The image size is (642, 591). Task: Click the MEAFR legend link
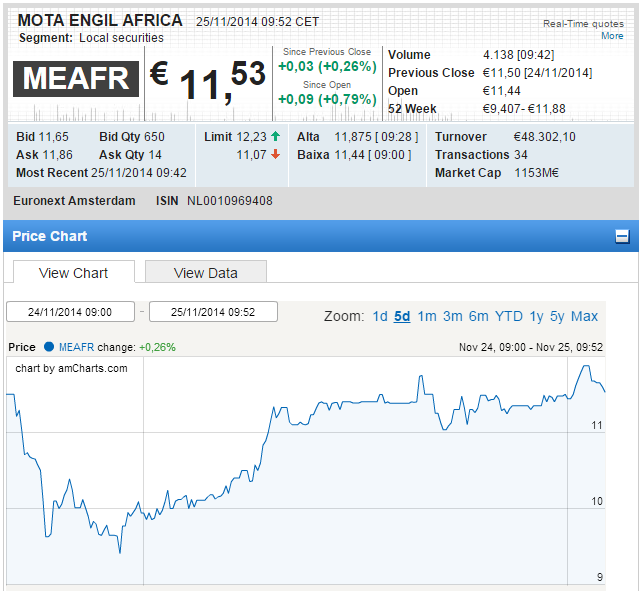tap(77, 347)
